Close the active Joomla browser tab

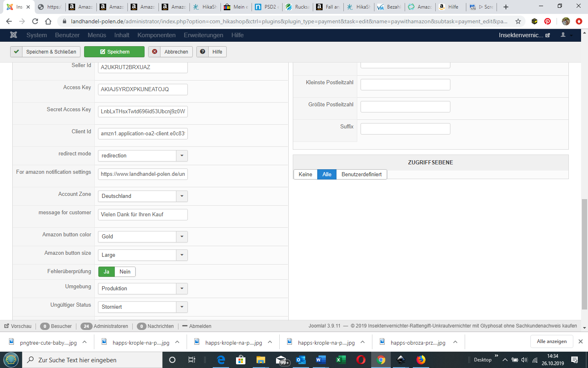pos(28,7)
